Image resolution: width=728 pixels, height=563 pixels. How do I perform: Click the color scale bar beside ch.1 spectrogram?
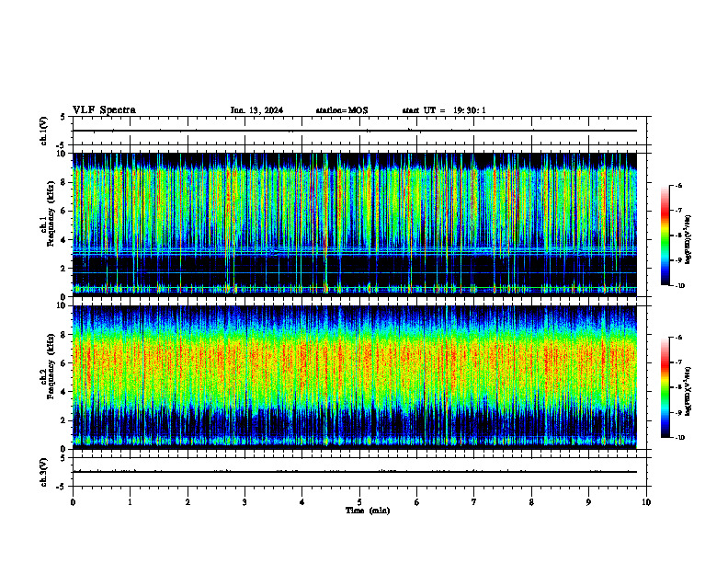pyautogui.click(x=665, y=236)
